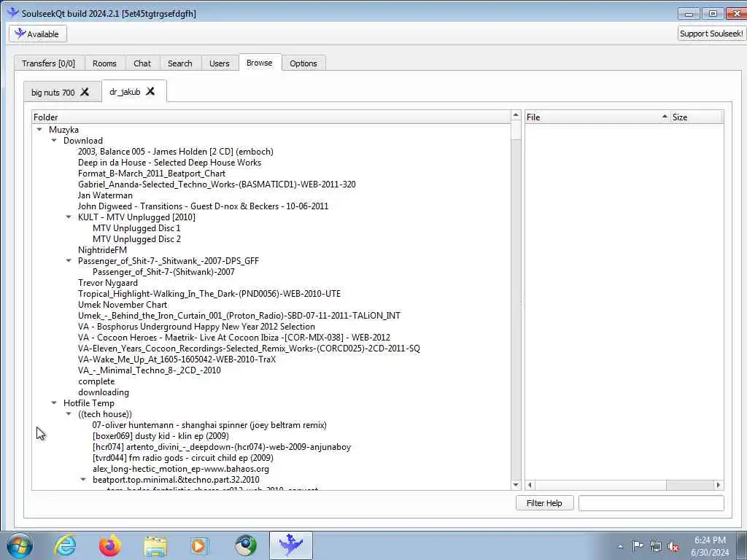
Task: Collapse the Muzyka folder
Action: pyautogui.click(x=39, y=130)
